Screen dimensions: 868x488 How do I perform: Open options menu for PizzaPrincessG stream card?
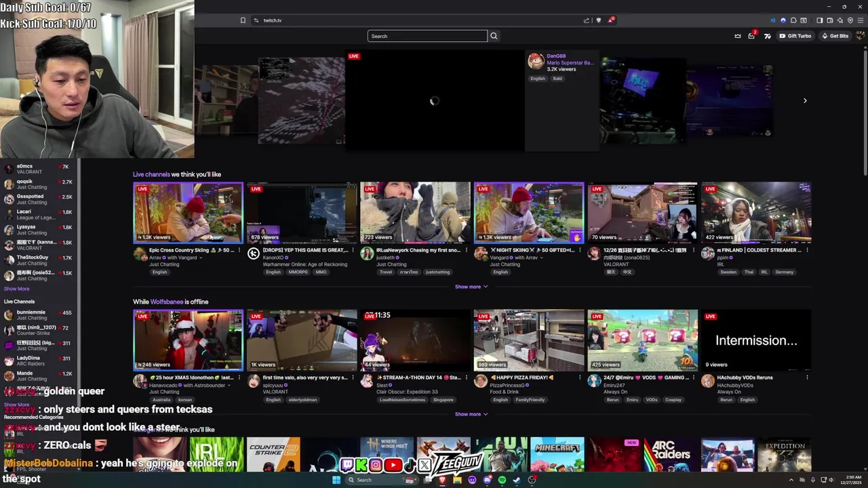[x=580, y=378]
